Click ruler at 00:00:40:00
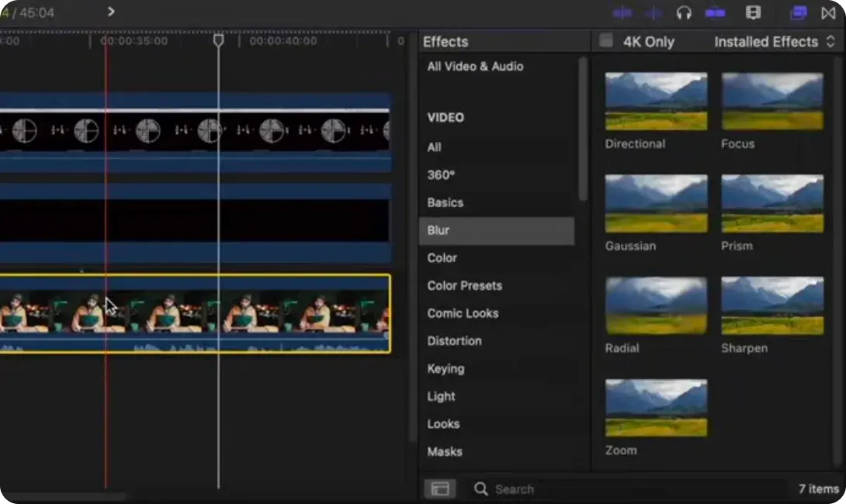Image resolution: width=846 pixels, height=504 pixels. pos(283,41)
